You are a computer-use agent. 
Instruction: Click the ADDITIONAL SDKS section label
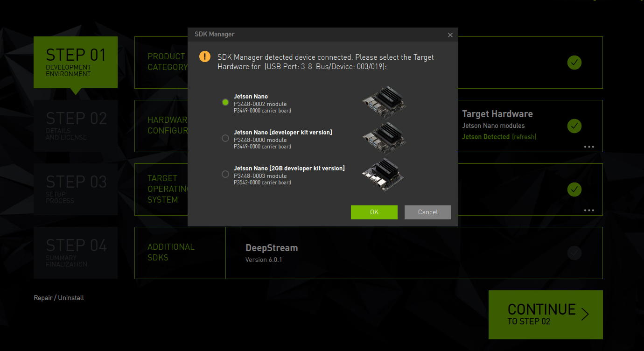[x=171, y=252]
